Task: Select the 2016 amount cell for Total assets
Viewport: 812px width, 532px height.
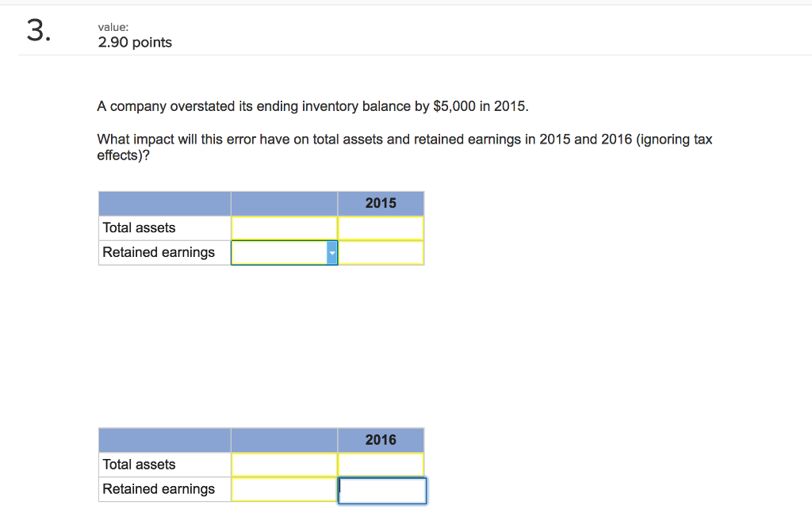Action: (x=381, y=465)
